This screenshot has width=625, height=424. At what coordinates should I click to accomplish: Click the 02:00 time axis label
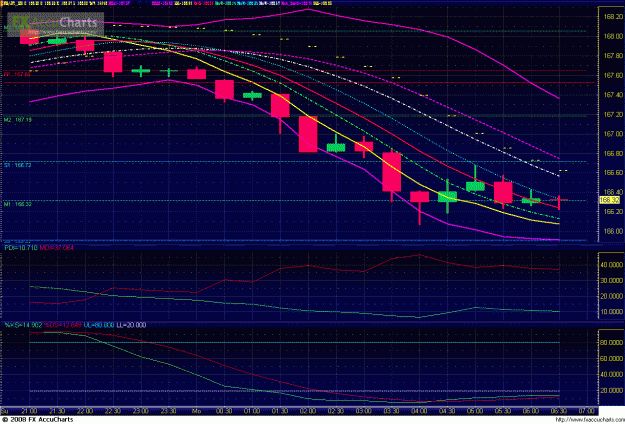coord(308,411)
